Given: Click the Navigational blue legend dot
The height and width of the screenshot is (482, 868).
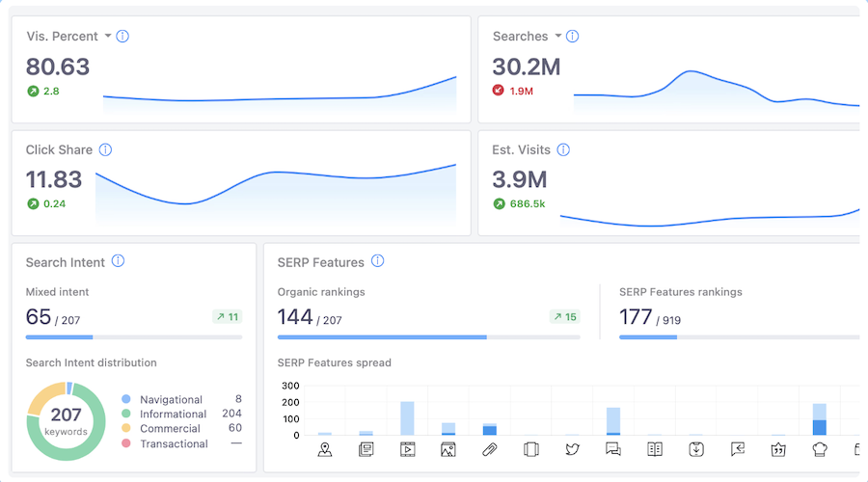Looking at the screenshot, I should [x=126, y=399].
